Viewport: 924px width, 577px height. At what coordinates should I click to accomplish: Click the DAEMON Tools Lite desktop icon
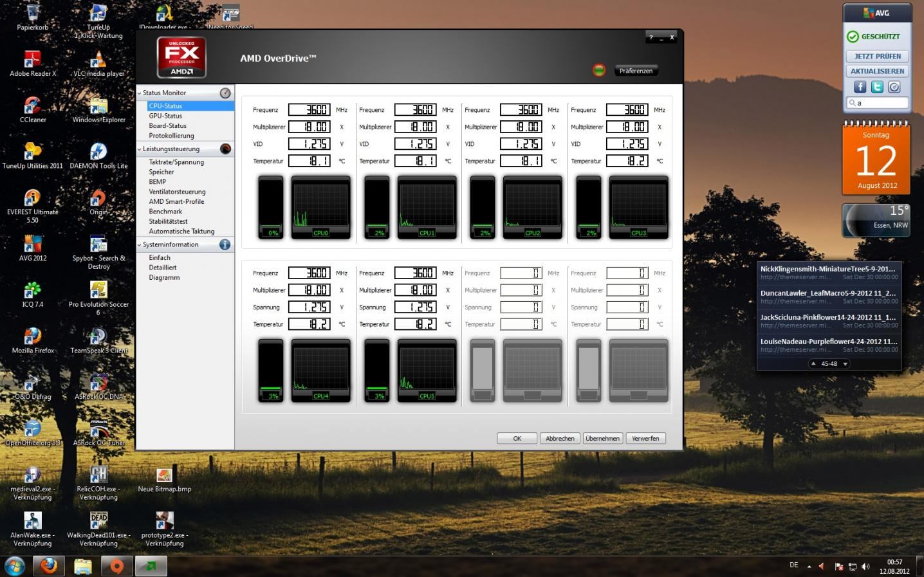click(98, 156)
